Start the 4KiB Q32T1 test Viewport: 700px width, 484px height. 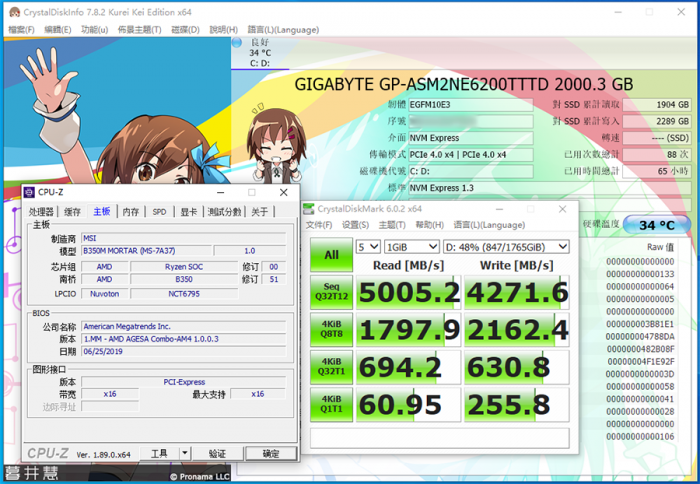tap(331, 366)
